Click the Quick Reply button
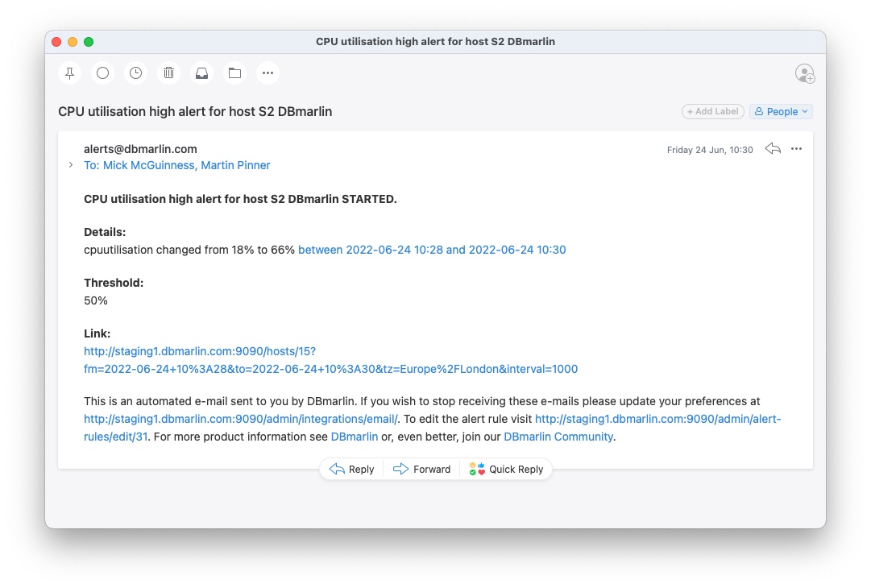 point(506,469)
